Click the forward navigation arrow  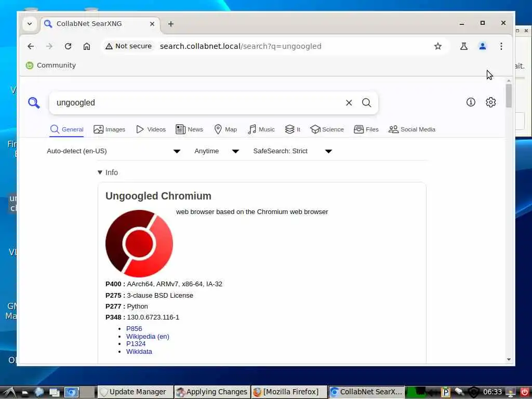click(49, 46)
